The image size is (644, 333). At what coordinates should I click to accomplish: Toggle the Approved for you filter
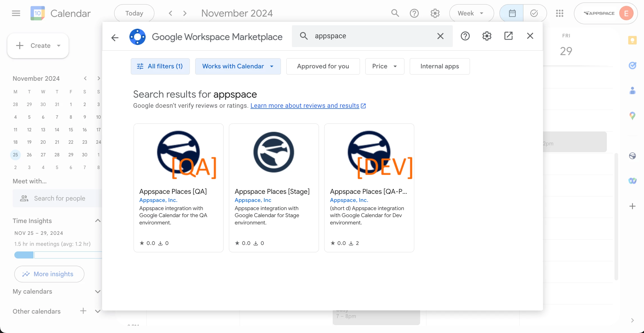pyautogui.click(x=323, y=66)
